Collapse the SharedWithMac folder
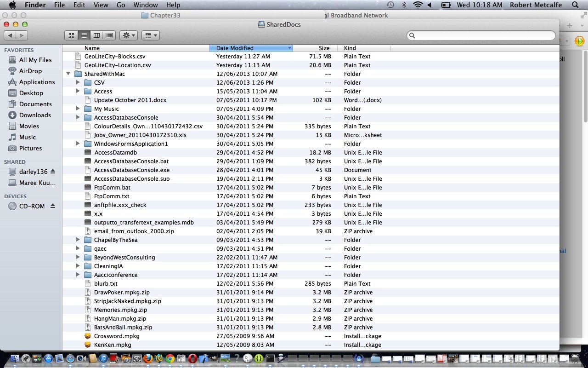 coord(68,74)
